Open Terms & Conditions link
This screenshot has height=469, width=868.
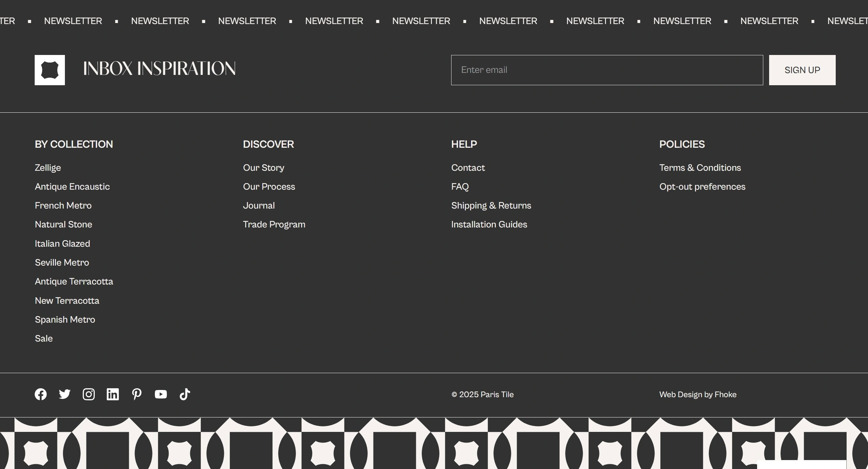pyautogui.click(x=700, y=168)
